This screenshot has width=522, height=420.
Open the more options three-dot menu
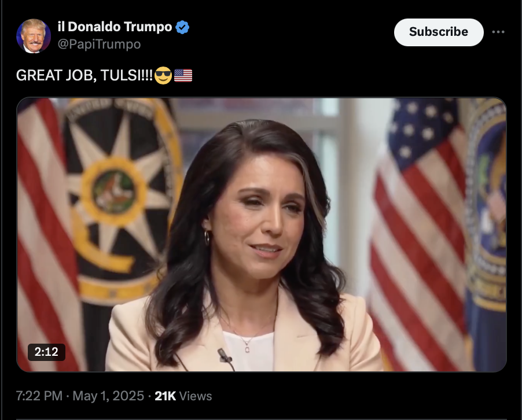[498, 32]
